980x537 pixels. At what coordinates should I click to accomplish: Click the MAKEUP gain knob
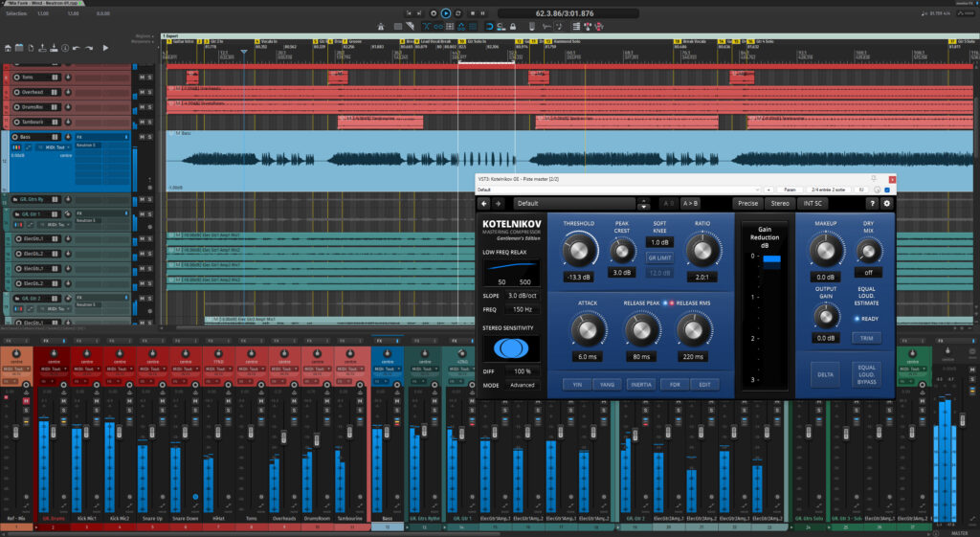tap(825, 250)
